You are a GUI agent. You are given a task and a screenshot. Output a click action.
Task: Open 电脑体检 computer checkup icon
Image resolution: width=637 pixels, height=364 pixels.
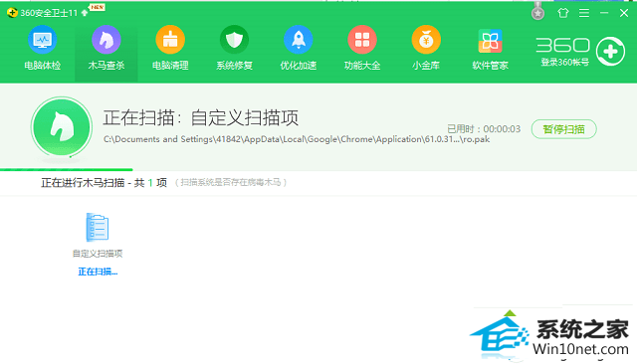click(42, 40)
